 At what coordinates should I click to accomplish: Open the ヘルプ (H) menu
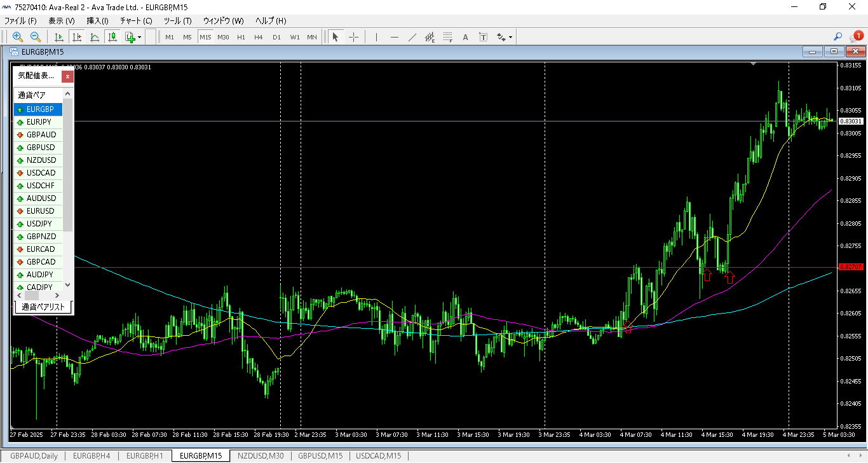click(271, 20)
